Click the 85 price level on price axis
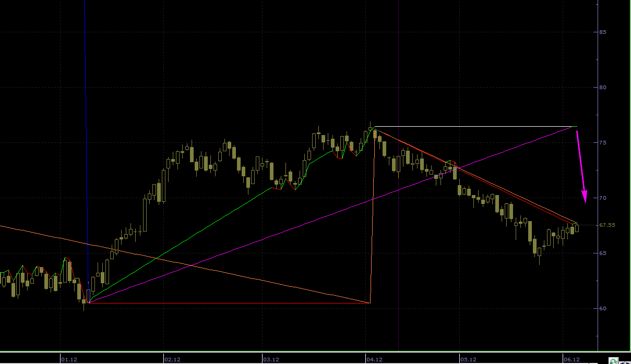Viewport: 631px width, 364px height. tap(603, 32)
